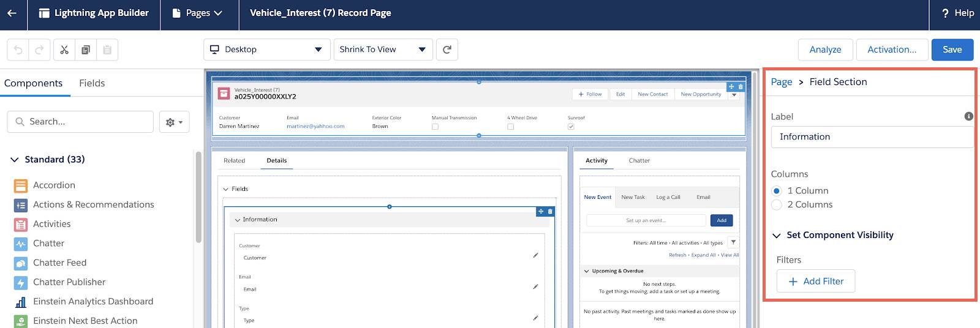Switch to the Chatter tab in canvas

tap(639, 161)
